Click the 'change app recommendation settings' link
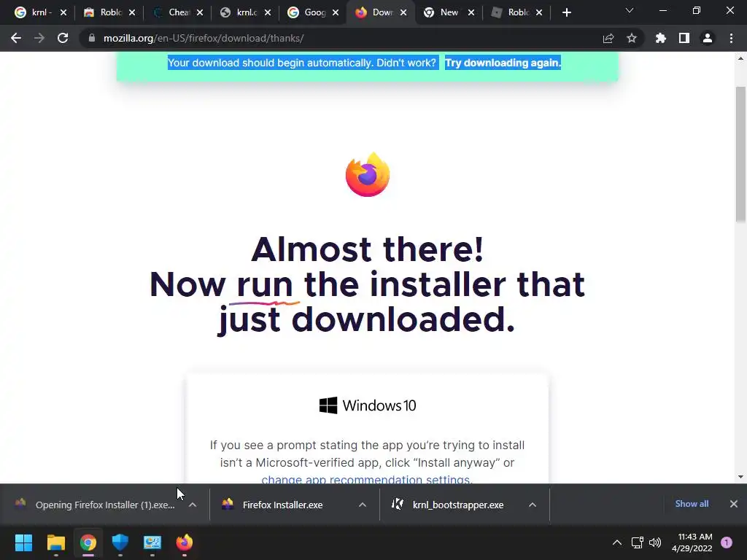Screen dimensions: 747x560 [366, 480]
